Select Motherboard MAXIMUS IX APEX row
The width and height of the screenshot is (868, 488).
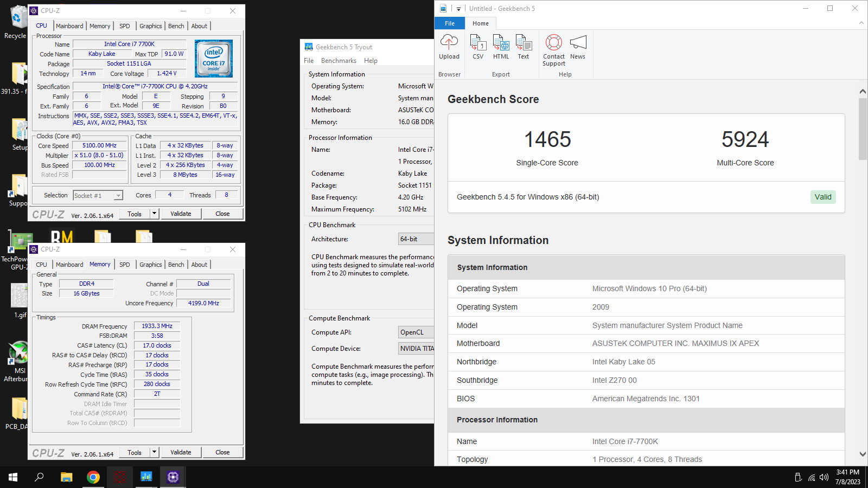pos(646,343)
